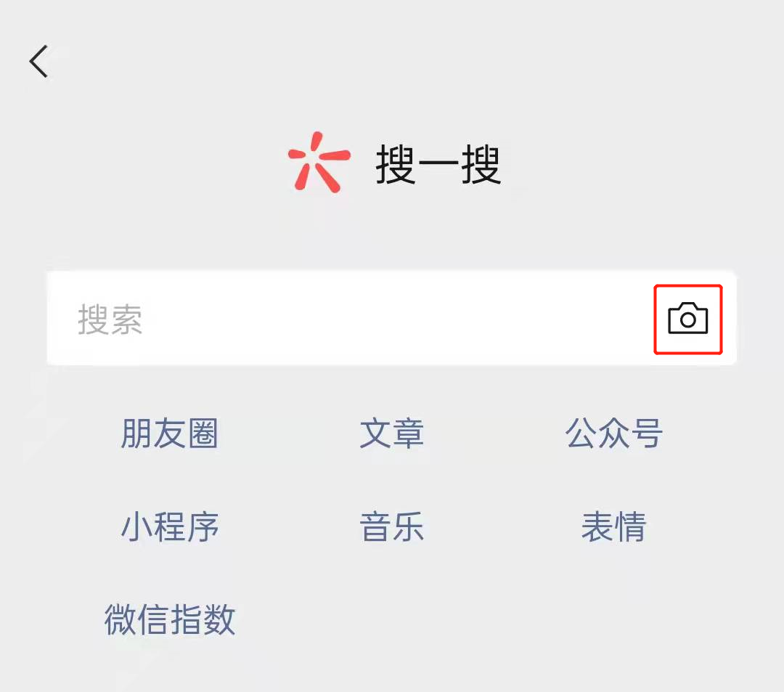The image size is (784, 692).
Task: Choose the 表情 search category
Action: point(613,526)
